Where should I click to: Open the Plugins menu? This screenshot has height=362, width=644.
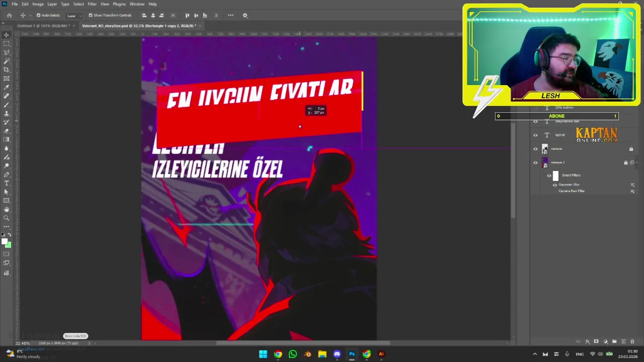[x=119, y=4]
